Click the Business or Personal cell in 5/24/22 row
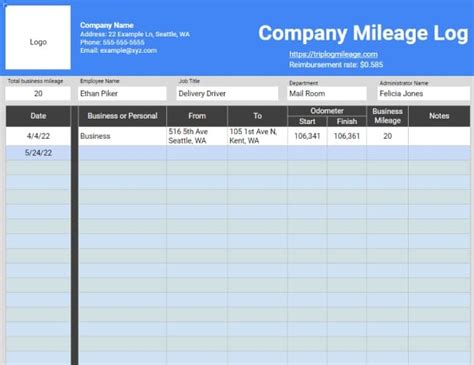This screenshot has width=474, height=365. tap(122, 153)
